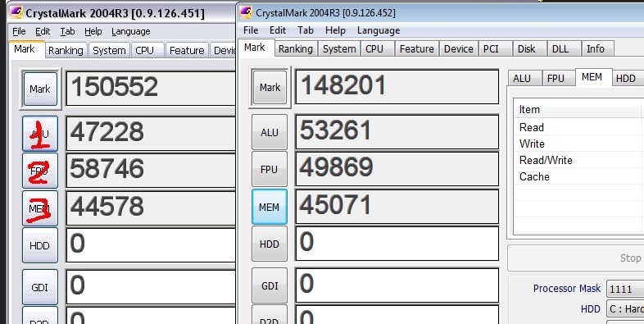The image size is (644, 324).
Task: Start the ALU test in the front window
Action: (270, 132)
